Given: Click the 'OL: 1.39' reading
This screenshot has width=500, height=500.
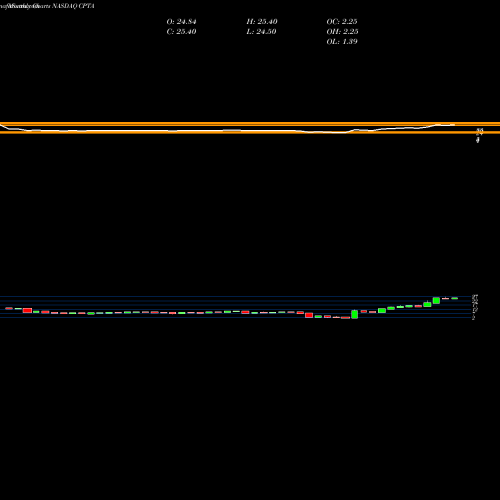Looking at the screenshot, I should point(342,42).
